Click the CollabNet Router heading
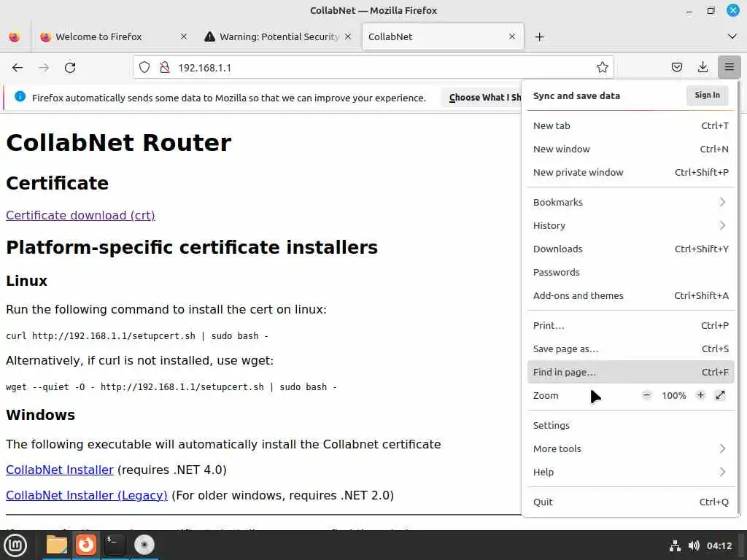Image resolution: width=747 pixels, height=560 pixels. (x=119, y=142)
